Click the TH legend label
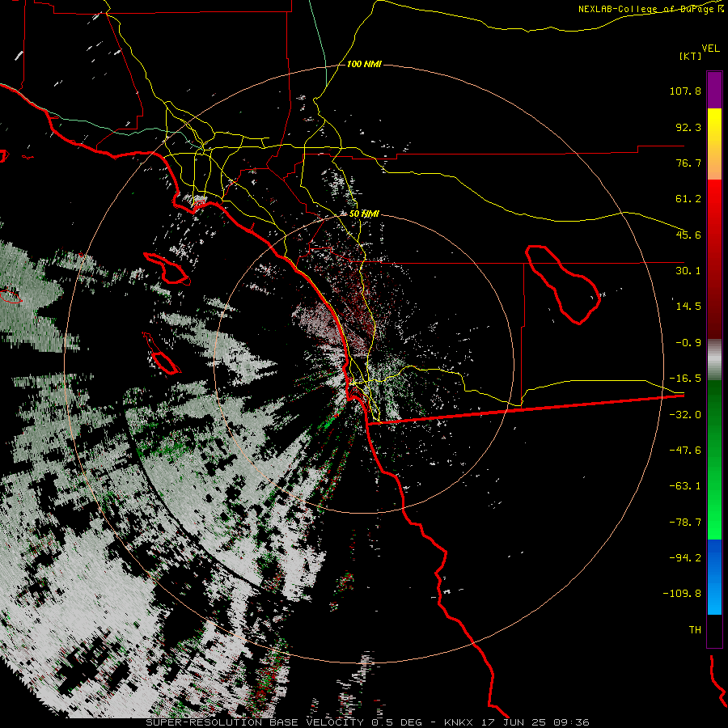This screenshot has width=728, height=728. click(x=695, y=630)
